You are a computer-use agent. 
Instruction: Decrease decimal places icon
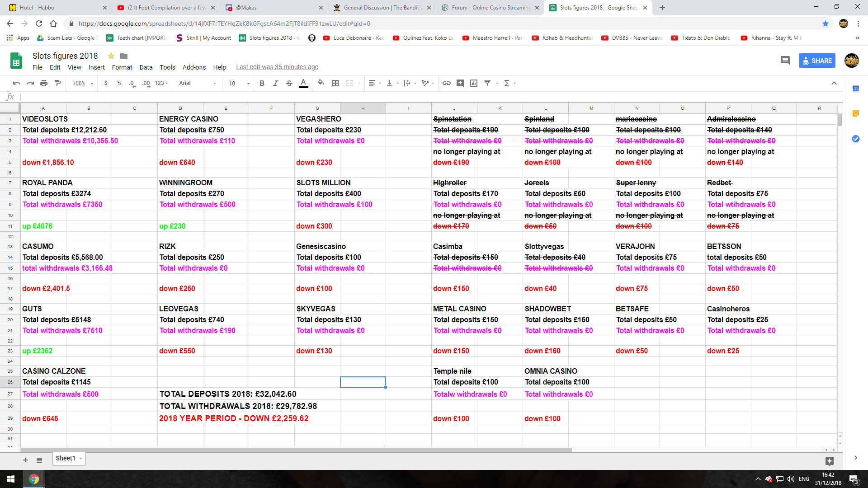(132, 83)
